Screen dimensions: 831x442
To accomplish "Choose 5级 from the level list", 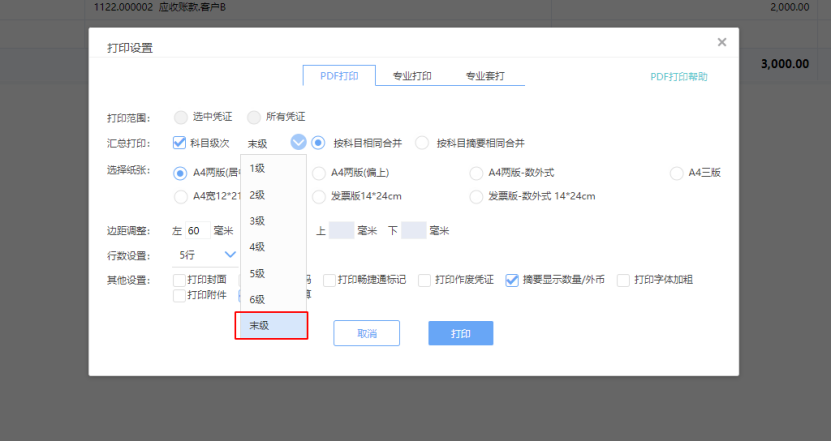I will click(273, 273).
